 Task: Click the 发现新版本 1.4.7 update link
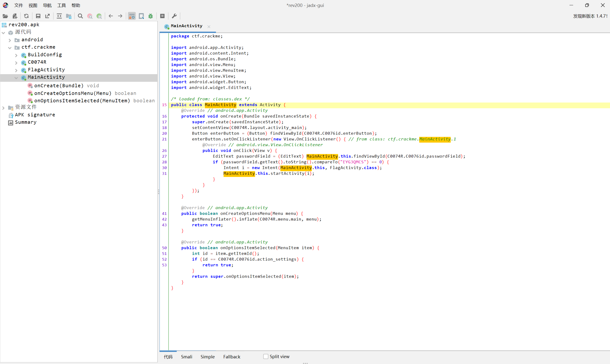[590, 16]
